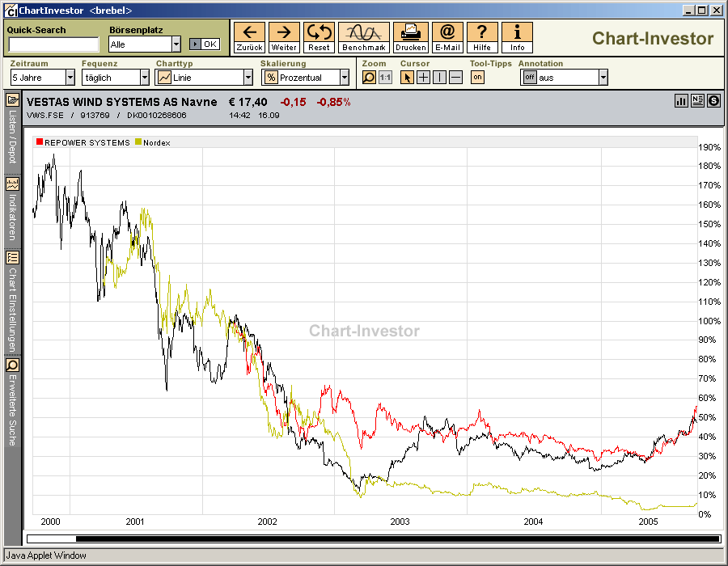The height and width of the screenshot is (566, 728).
Task: Click the Drucken print icon
Action: click(410, 36)
